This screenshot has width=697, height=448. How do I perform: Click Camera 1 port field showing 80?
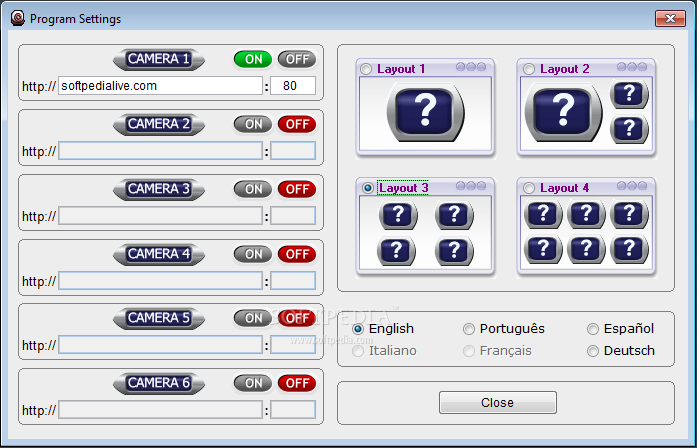(x=293, y=86)
